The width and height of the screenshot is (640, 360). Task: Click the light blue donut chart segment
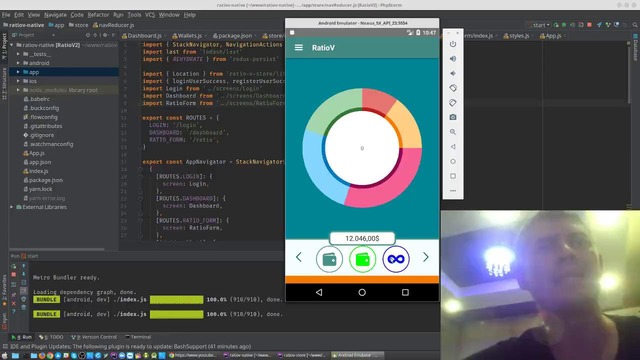pyautogui.click(x=320, y=168)
